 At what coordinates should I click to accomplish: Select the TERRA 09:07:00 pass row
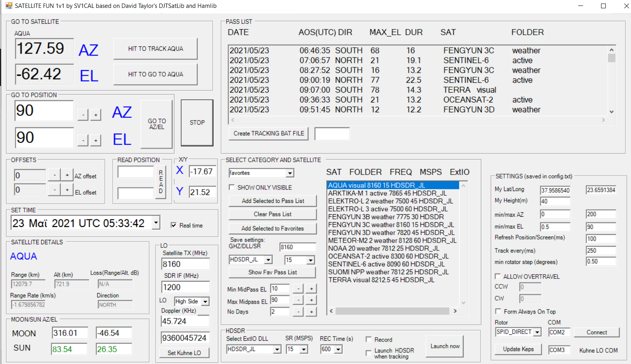coord(362,90)
